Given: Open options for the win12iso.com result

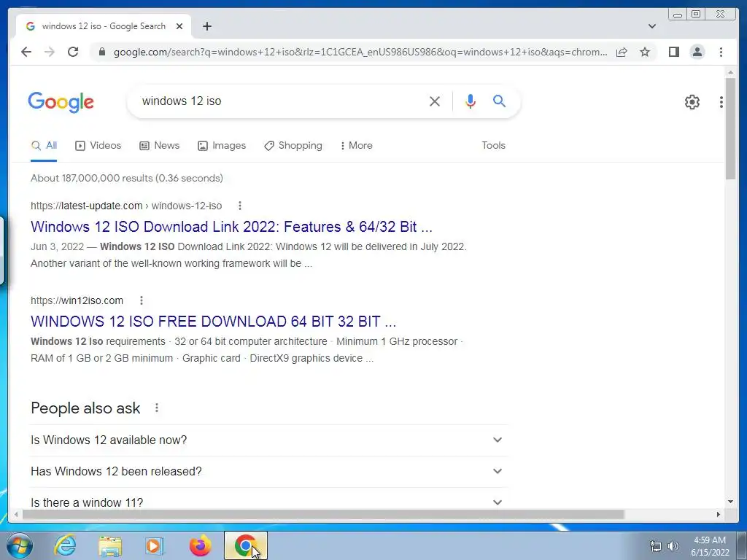Looking at the screenshot, I should tap(141, 300).
